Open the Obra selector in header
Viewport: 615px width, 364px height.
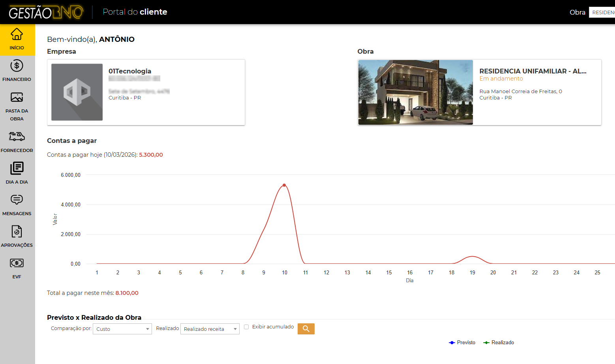pyautogui.click(x=602, y=12)
